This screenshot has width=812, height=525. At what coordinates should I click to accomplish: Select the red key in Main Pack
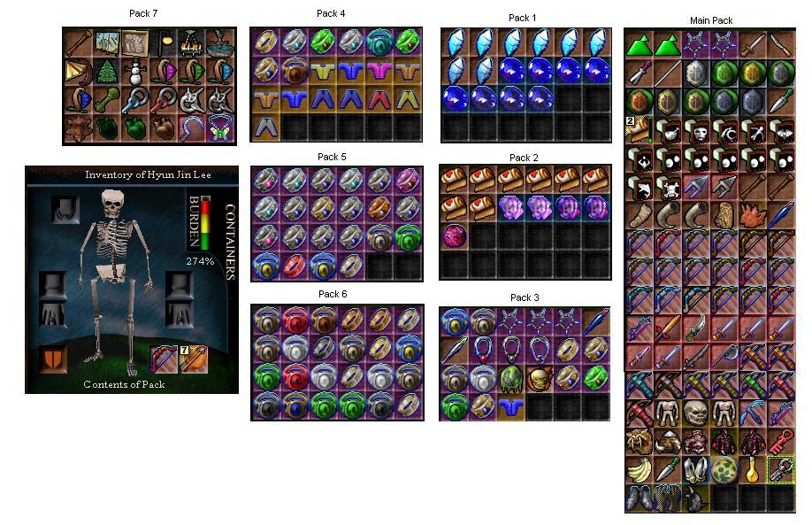click(781, 442)
